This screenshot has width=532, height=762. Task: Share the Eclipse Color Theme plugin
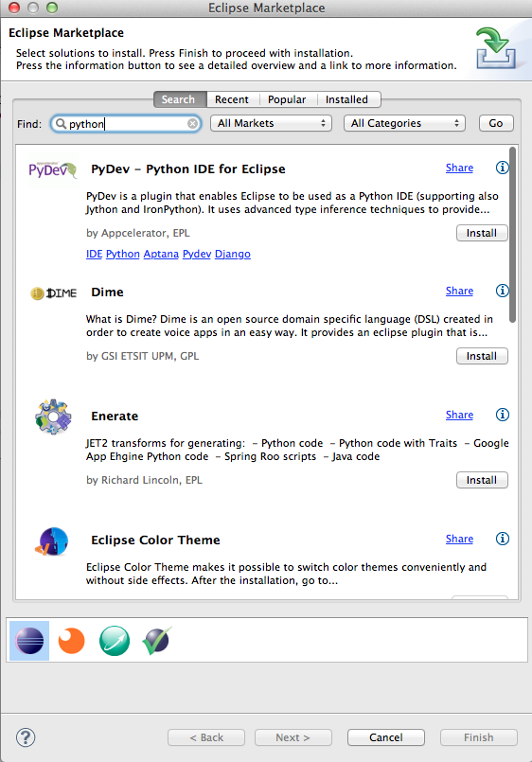pos(460,539)
